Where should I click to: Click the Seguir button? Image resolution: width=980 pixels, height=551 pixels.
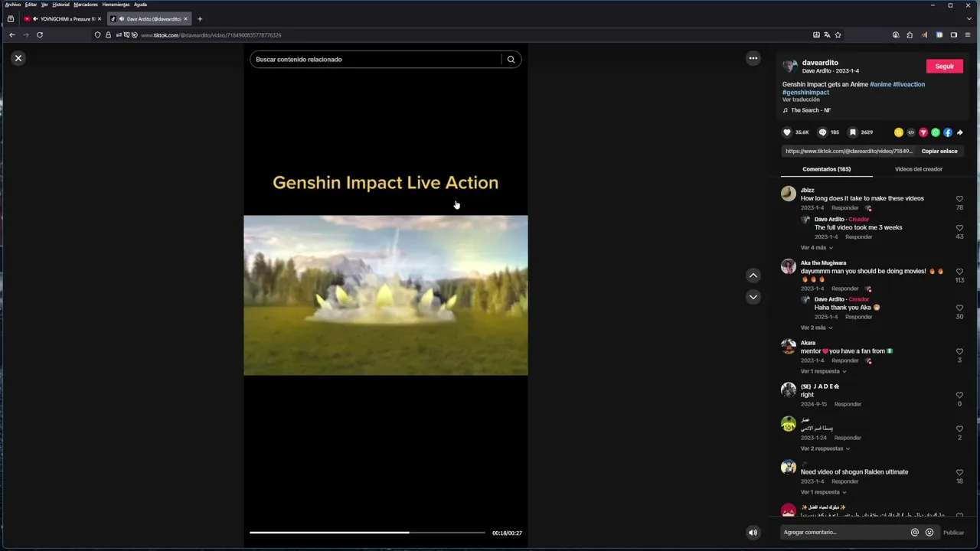pos(944,67)
